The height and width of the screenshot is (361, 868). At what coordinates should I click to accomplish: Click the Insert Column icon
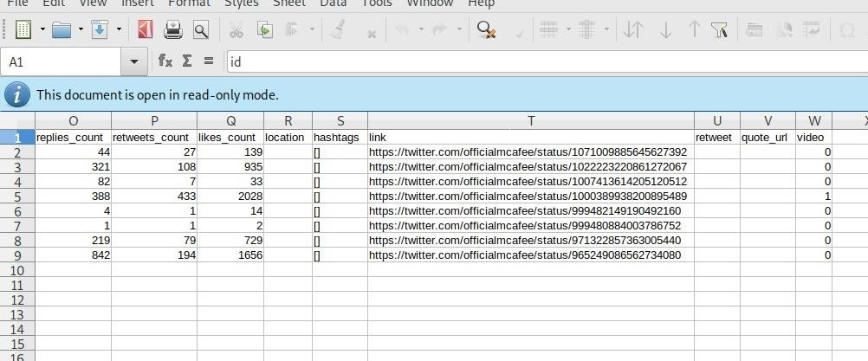[586, 29]
